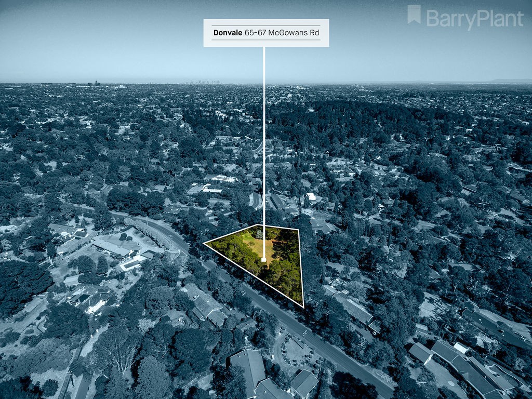Open the BarryPlant wordmark link
This screenshot has width=532, height=399.
point(475,19)
